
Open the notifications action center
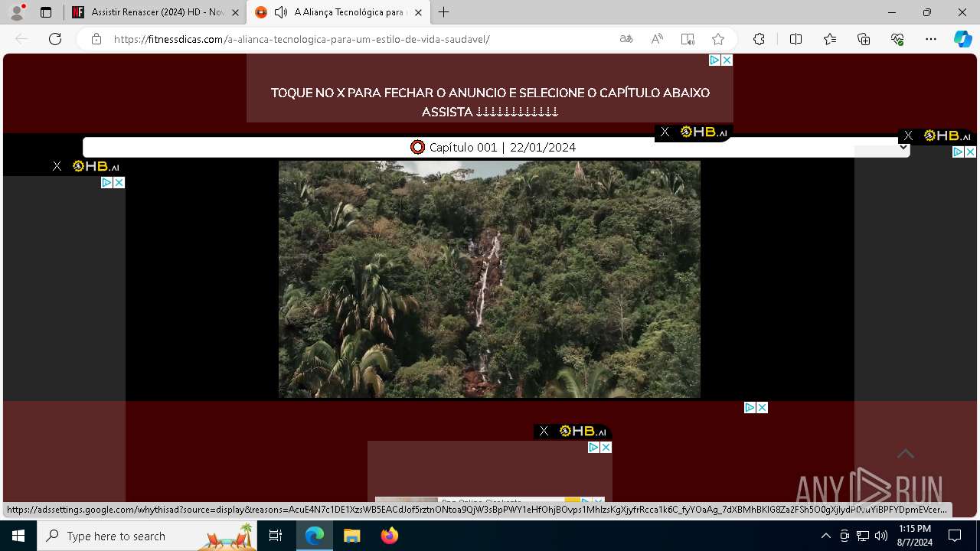click(955, 536)
